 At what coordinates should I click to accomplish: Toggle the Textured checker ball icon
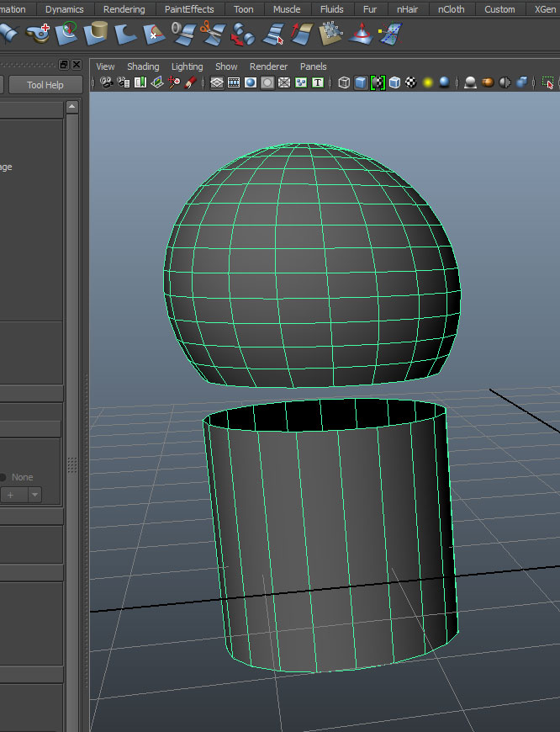click(x=411, y=82)
